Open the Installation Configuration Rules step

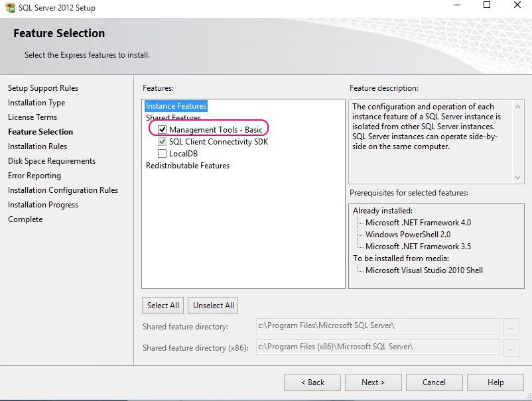coord(63,190)
